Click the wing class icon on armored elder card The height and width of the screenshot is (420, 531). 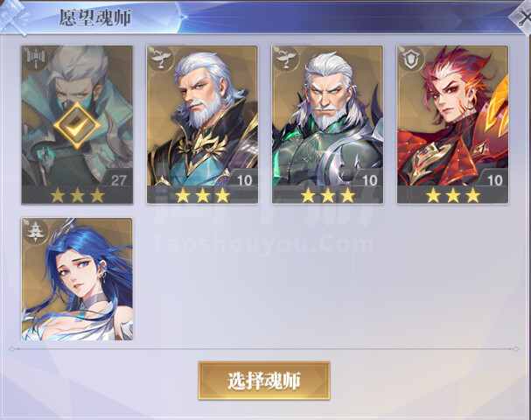(x=285, y=59)
